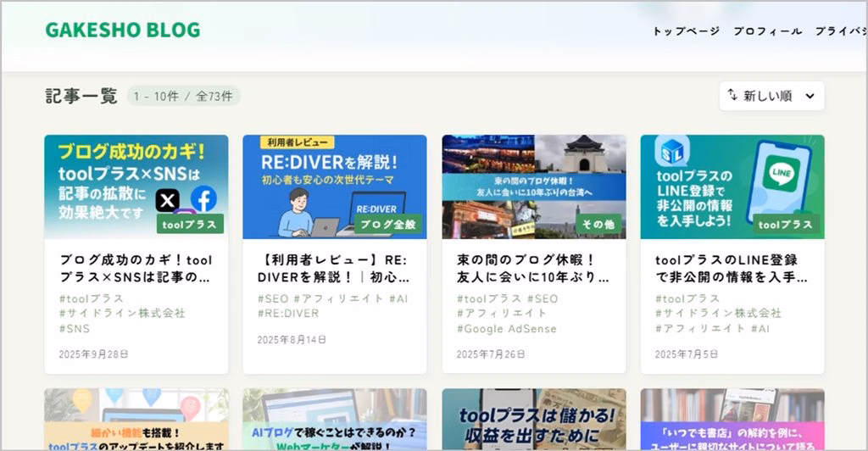Click the date 2025年7月26日
868x451 pixels.
(x=491, y=354)
